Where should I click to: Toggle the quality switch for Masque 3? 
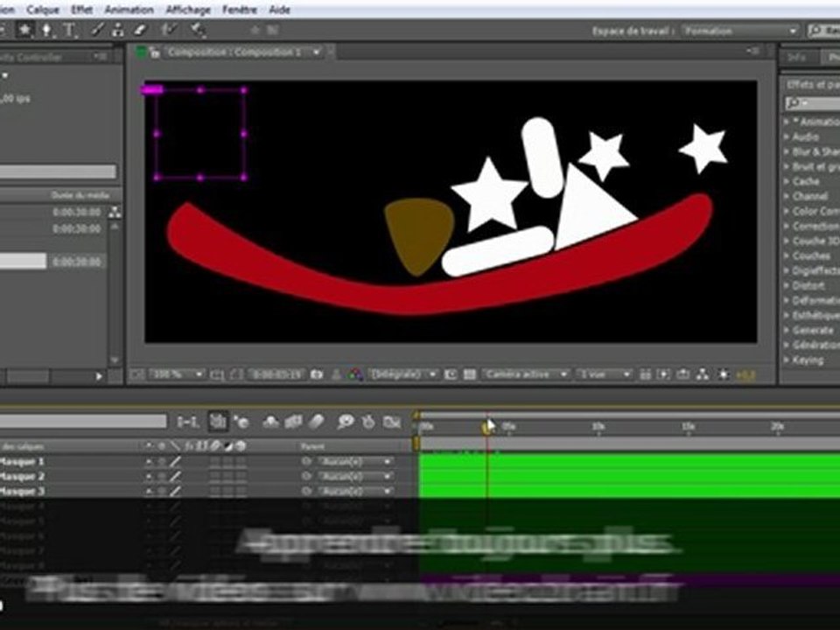[175, 490]
